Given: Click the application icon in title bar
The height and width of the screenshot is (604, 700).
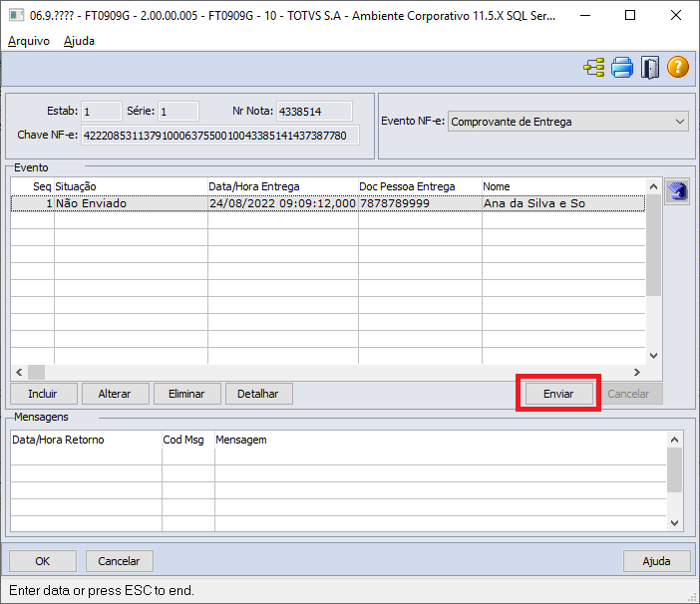Looking at the screenshot, I should (17, 16).
